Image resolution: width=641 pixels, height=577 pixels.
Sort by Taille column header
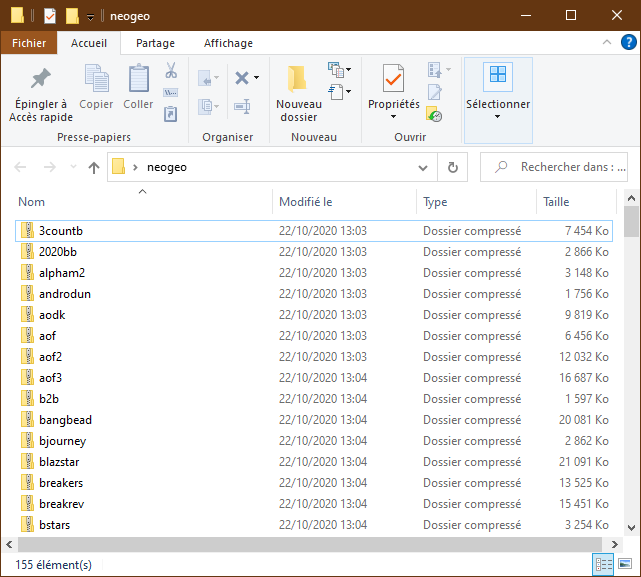coord(576,202)
